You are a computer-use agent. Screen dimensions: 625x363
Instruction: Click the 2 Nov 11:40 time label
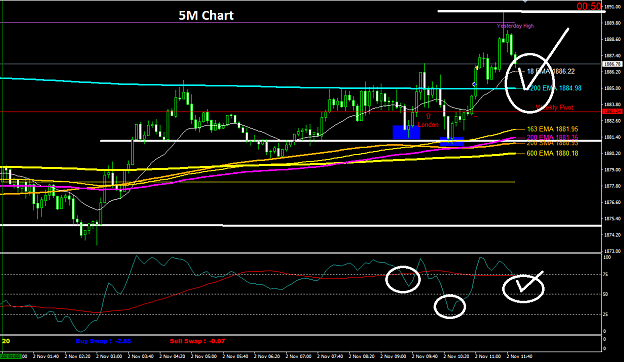pyautogui.click(x=519, y=356)
